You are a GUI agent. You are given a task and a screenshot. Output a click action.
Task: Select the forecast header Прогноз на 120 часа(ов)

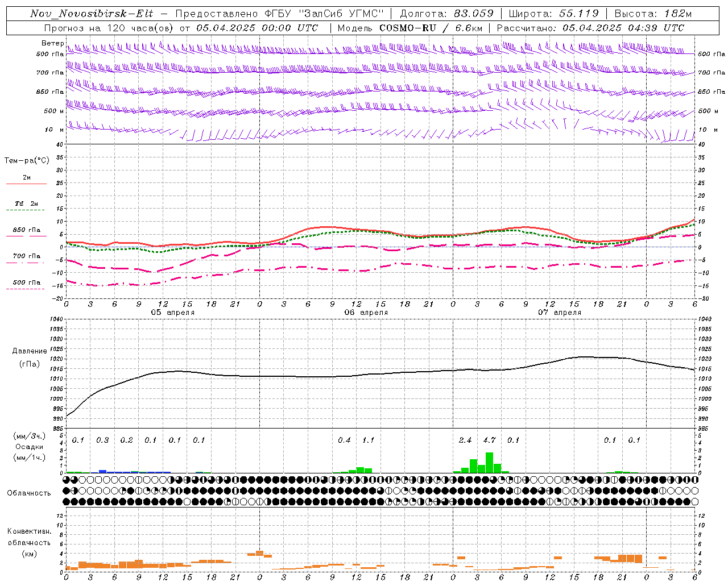tap(109, 28)
